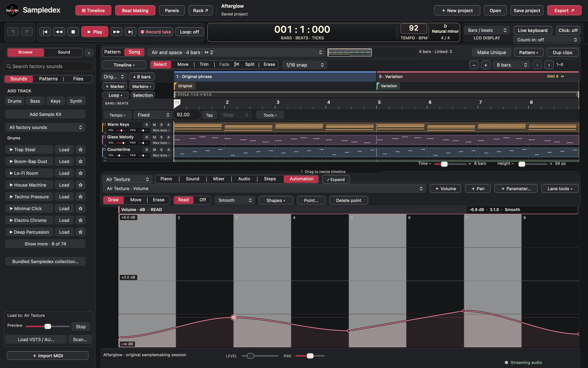Click the bottom LEVEL slider

(x=259, y=356)
